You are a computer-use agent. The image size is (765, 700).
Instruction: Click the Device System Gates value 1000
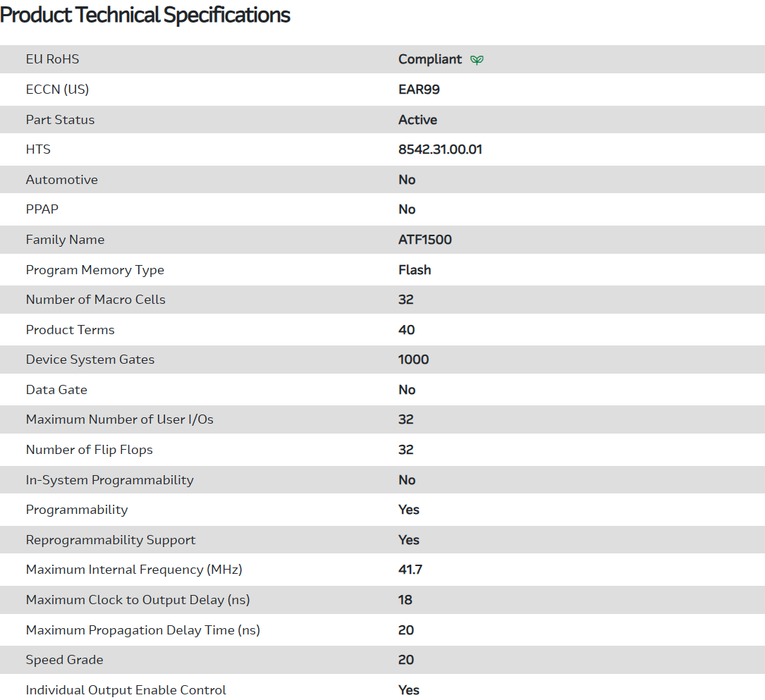point(413,360)
